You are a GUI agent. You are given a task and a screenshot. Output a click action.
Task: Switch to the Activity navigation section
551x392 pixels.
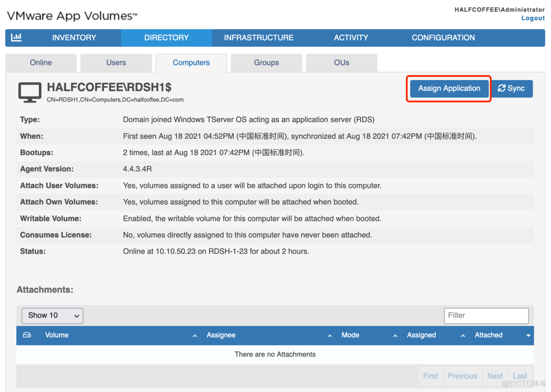click(x=351, y=37)
